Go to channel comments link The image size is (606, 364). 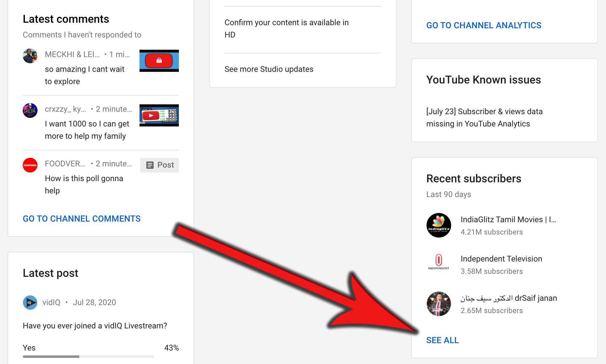[82, 219]
